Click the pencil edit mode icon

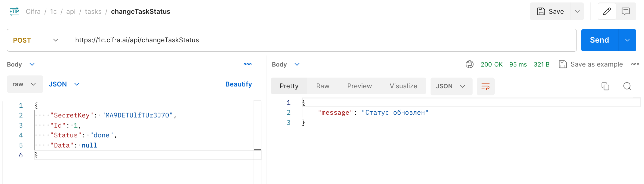[607, 12]
